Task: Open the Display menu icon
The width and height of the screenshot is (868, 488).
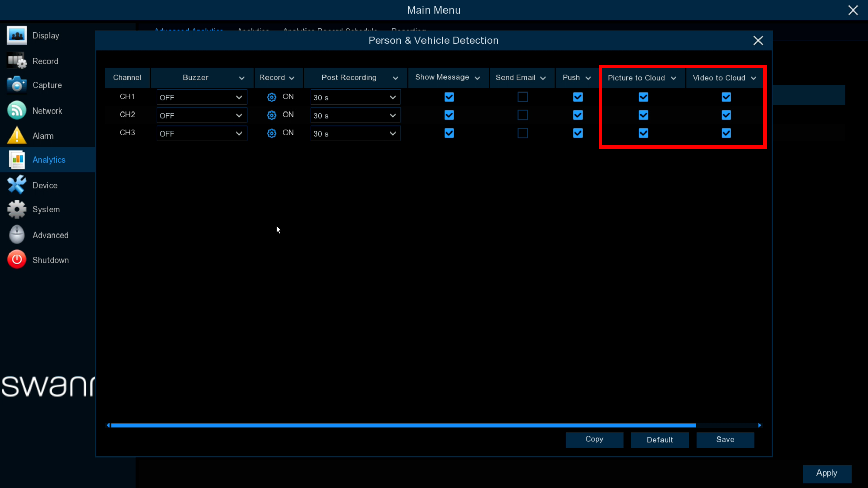Action: click(x=17, y=36)
